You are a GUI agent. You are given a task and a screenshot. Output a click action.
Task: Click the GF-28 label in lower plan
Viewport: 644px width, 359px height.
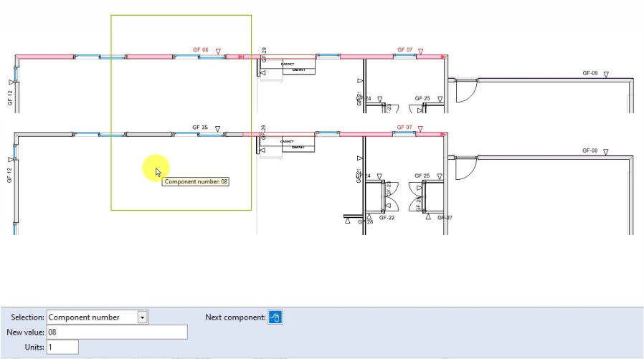pyautogui.click(x=365, y=222)
